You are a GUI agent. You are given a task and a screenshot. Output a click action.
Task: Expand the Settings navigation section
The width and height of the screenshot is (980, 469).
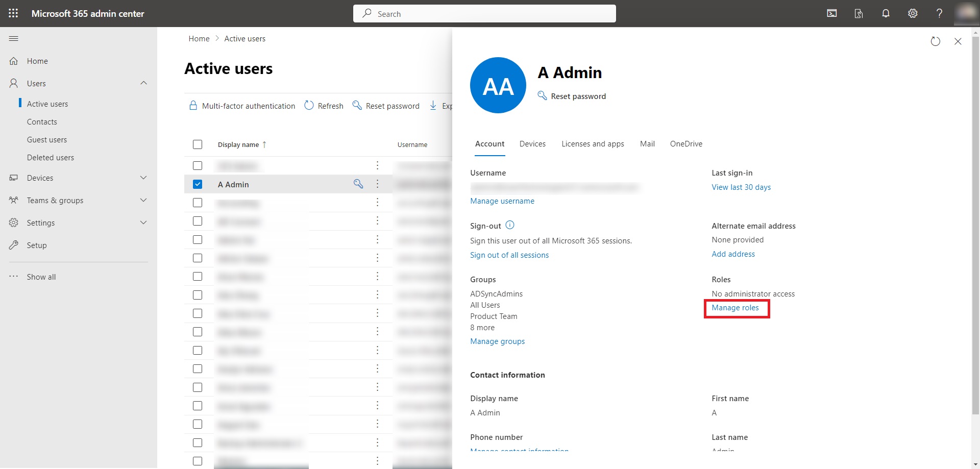coord(143,223)
